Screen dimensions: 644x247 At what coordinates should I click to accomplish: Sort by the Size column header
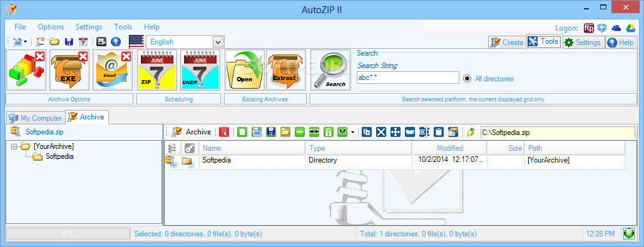coord(506,148)
